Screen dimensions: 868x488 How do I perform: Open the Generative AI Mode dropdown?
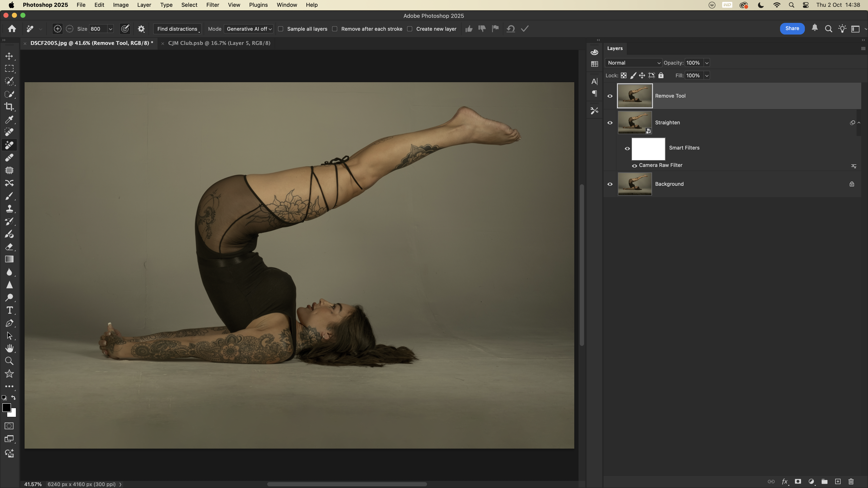249,29
